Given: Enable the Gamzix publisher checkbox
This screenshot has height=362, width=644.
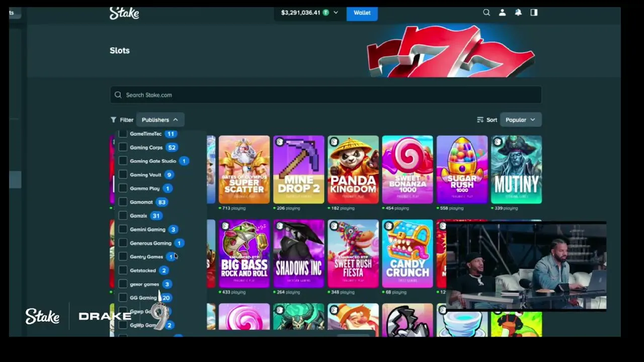Looking at the screenshot, I should pyautogui.click(x=123, y=216).
